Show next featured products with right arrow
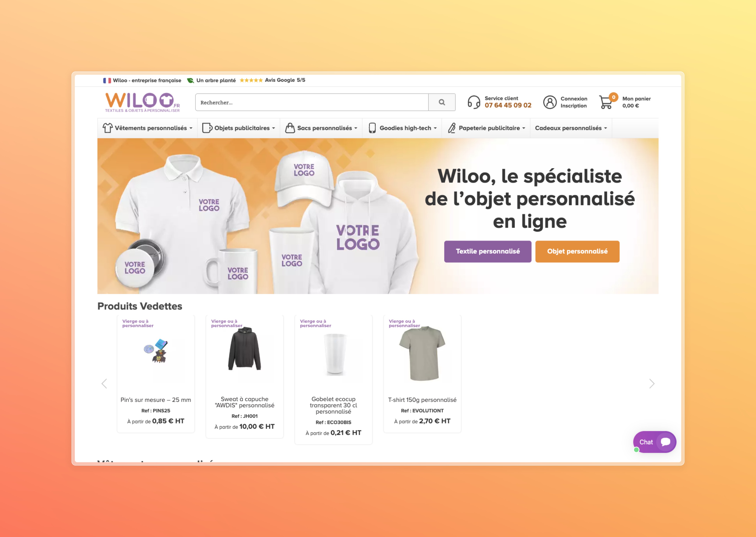 pos(651,384)
